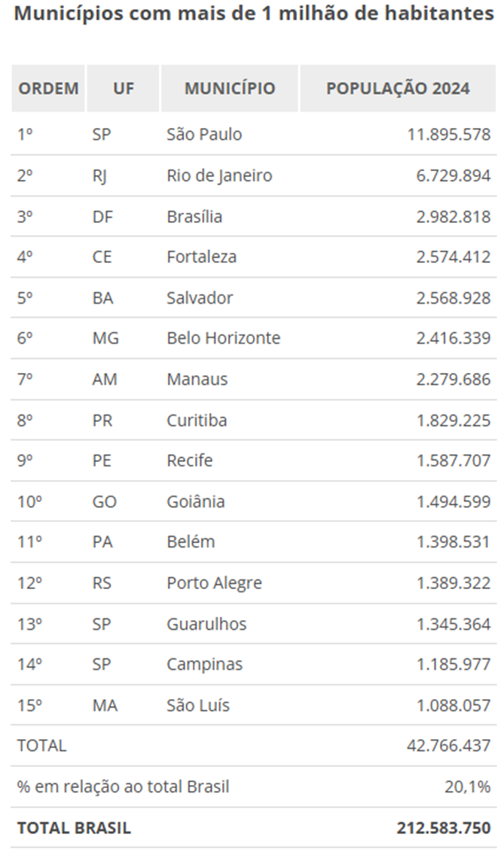
Task: Click the 20,1% percentage value
Action: click(467, 786)
